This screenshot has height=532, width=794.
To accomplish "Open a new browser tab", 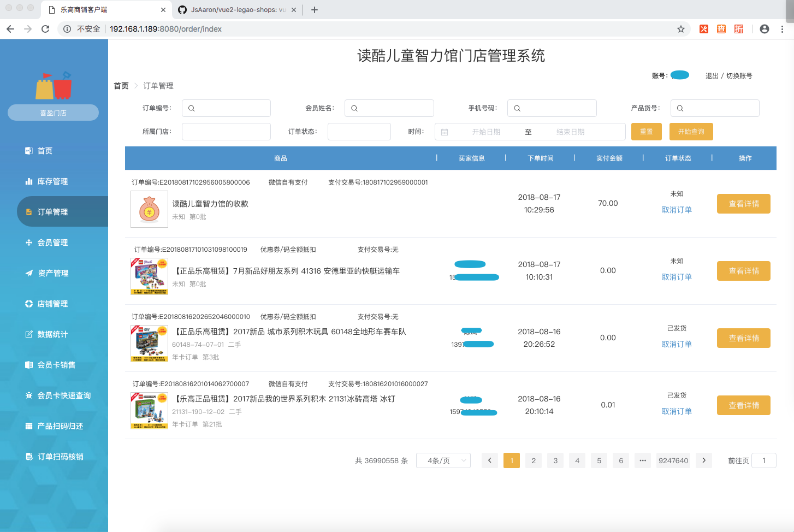I will (x=314, y=10).
